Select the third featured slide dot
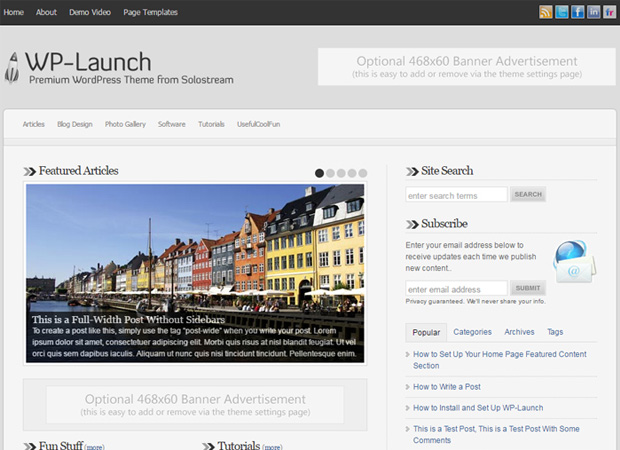 (x=341, y=173)
